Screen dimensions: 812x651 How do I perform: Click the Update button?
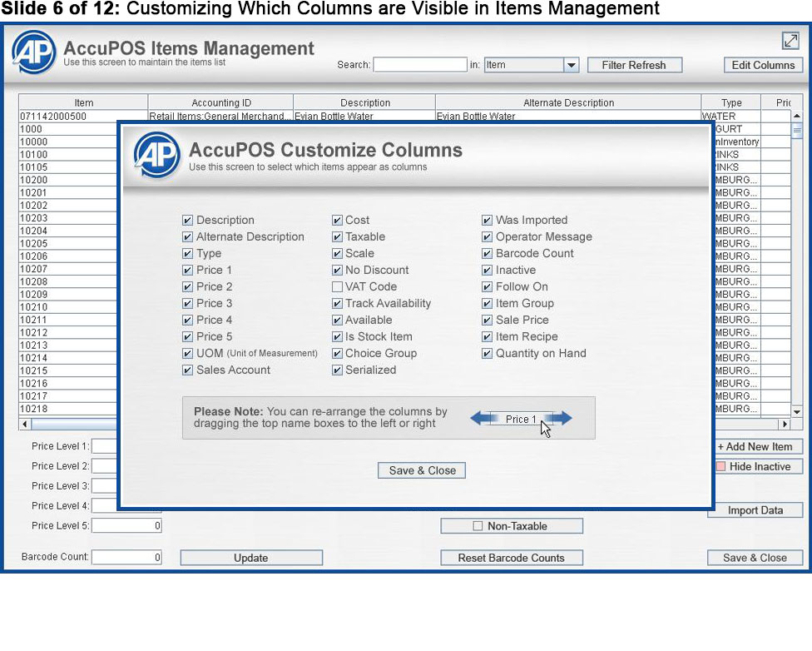(251, 558)
